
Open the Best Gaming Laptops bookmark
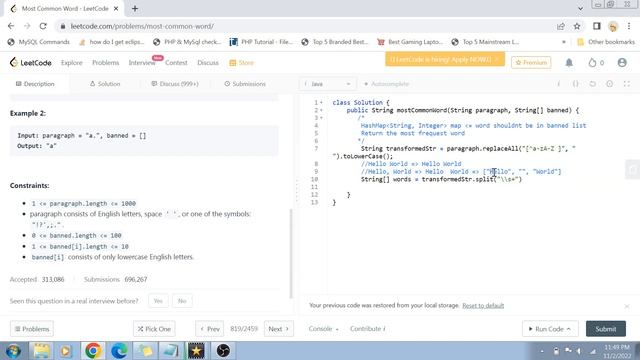tap(410, 42)
